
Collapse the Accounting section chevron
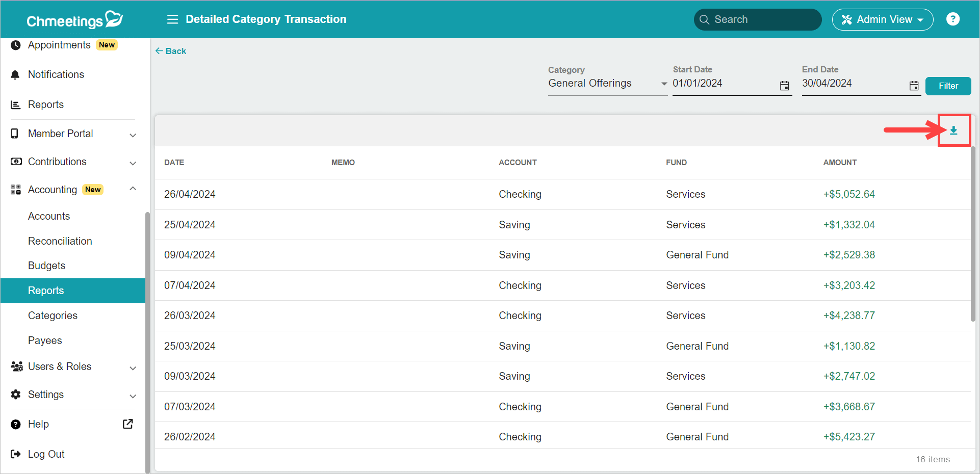coord(133,189)
